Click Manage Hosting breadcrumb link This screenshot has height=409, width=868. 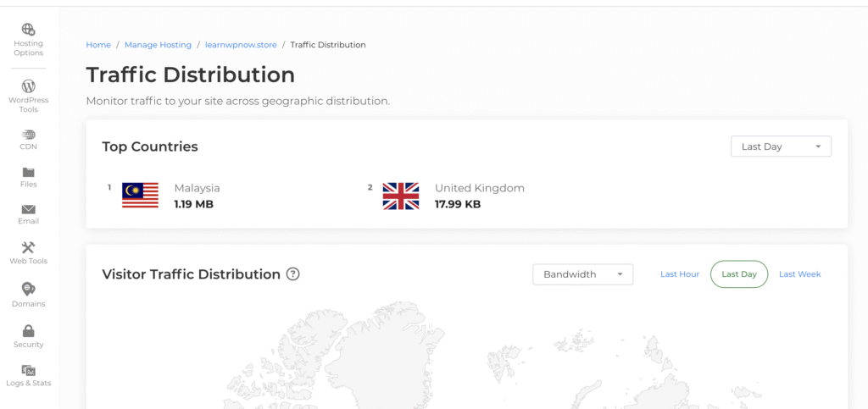(158, 45)
